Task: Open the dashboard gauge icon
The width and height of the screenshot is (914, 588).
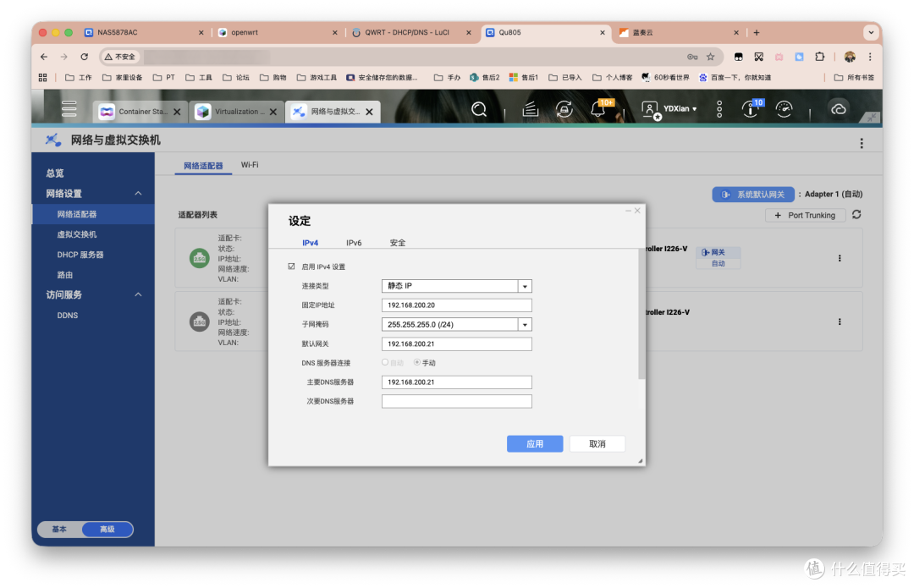Action: [784, 109]
